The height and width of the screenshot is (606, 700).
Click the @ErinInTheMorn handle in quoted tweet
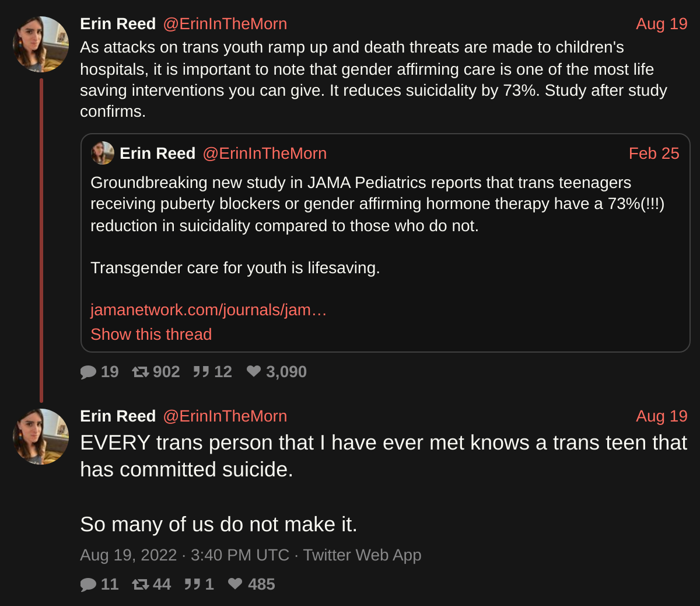click(x=264, y=154)
